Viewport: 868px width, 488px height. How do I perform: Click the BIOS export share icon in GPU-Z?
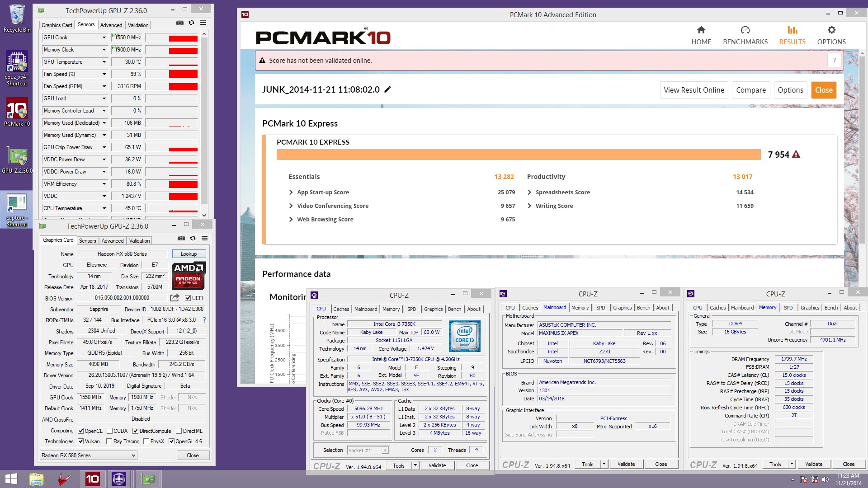point(175,298)
